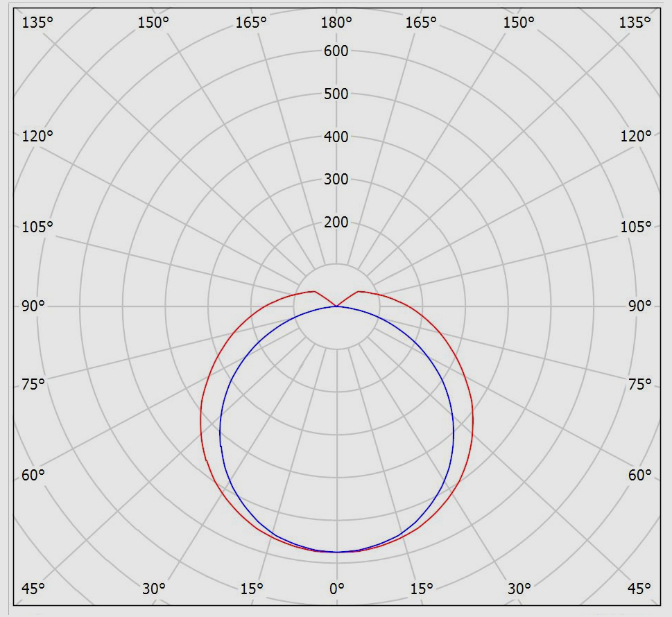Click the blue curve's leftmost point
672x617 pixels.
(x=220, y=433)
